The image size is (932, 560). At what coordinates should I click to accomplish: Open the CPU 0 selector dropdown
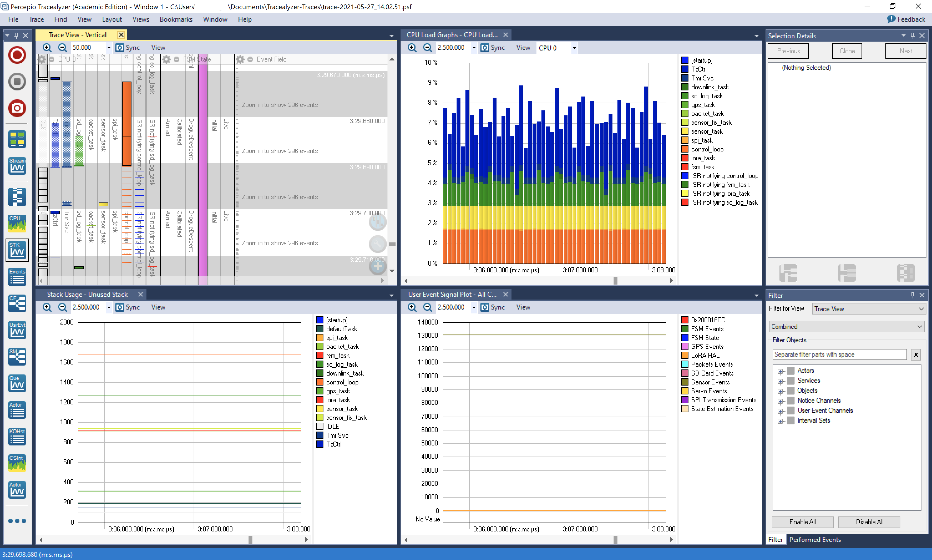574,48
